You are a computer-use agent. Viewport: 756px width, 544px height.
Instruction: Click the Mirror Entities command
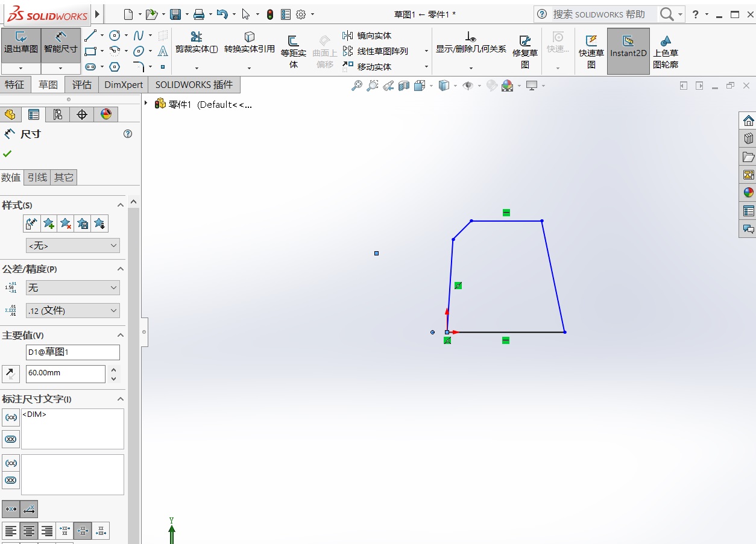pyautogui.click(x=367, y=36)
